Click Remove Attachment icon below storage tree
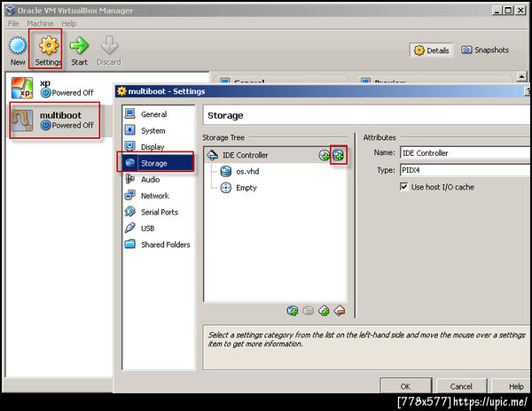532x411 pixels. pos(308,310)
